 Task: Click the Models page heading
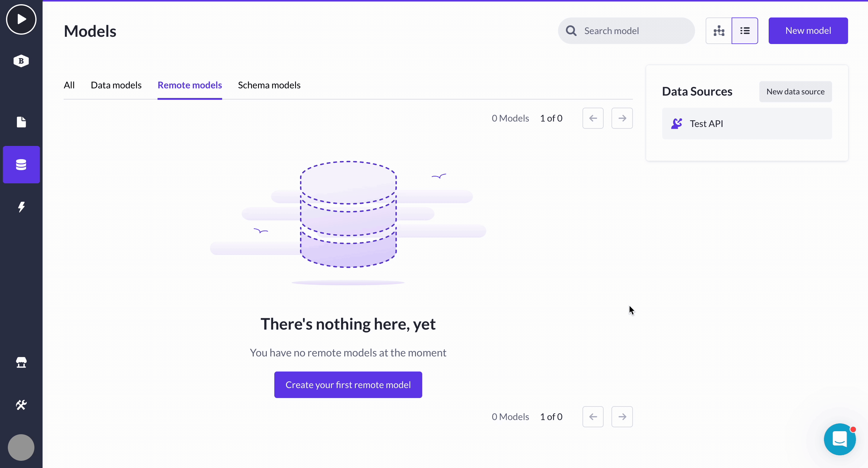tap(90, 31)
